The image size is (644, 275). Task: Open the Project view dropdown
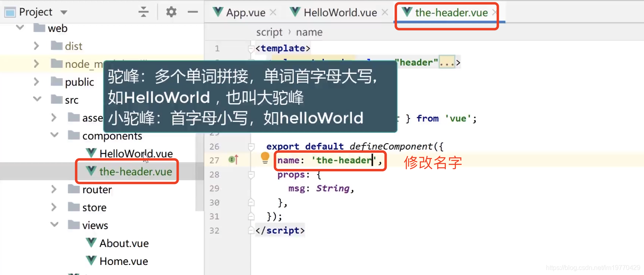coord(64,12)
